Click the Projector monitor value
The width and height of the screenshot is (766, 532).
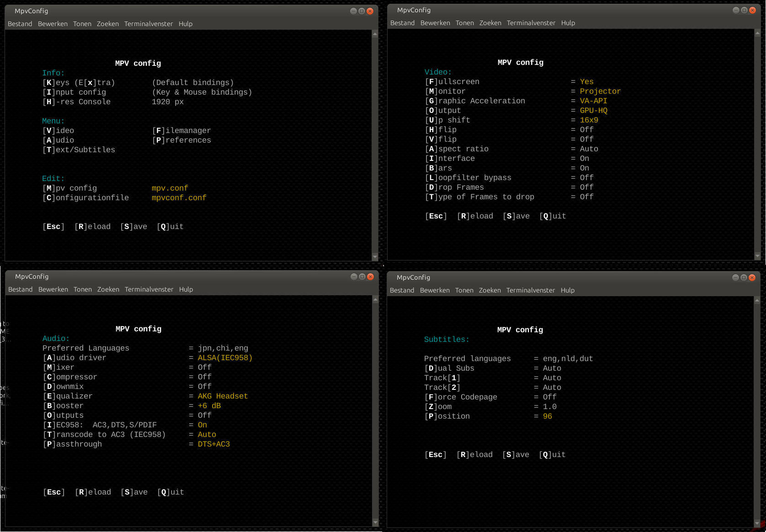point(600,91)
